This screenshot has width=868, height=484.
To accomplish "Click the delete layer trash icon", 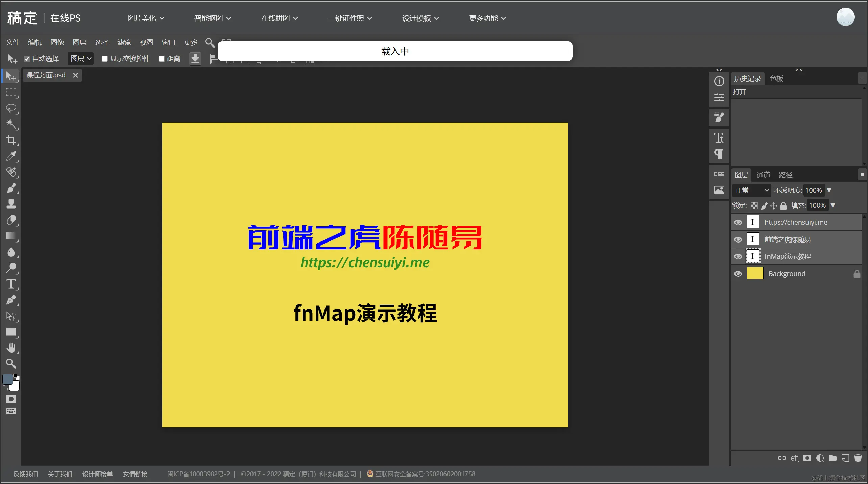I will tap(858, 458).
